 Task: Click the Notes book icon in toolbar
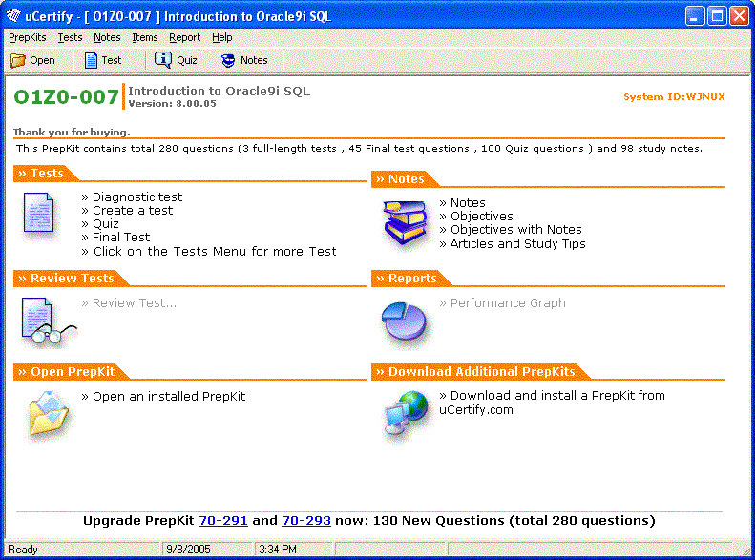[228, 61]
